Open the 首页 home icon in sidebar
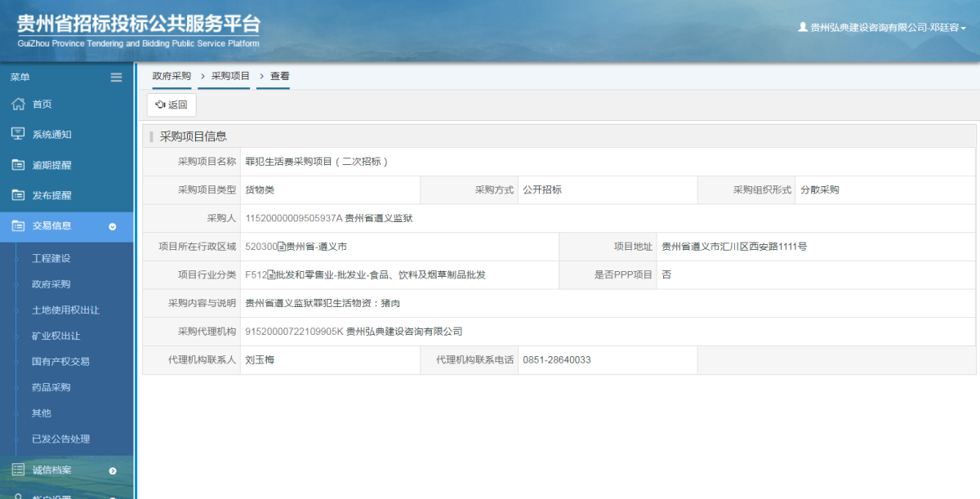Screen dimensions: 980x499 [x=17, y=104]
